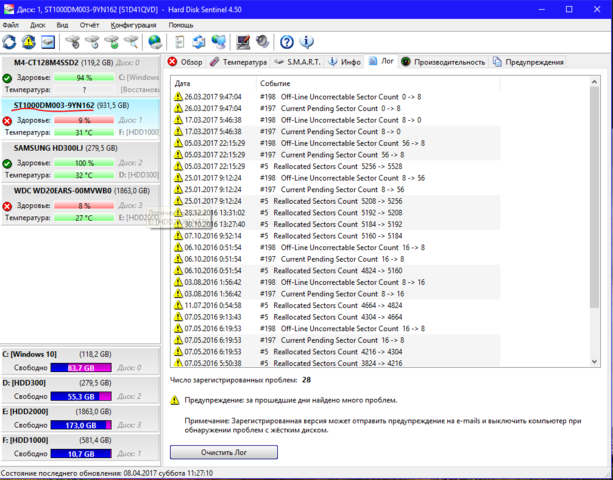613x480 pixels.
Task: Sort log by the Дата column header
Action: (x=213, y=84)
